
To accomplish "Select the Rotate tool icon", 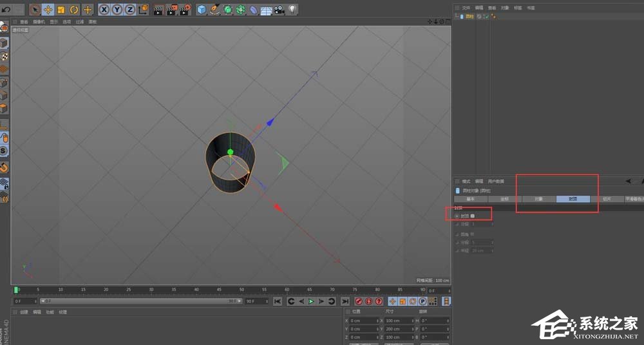I will tap(74, 10).
